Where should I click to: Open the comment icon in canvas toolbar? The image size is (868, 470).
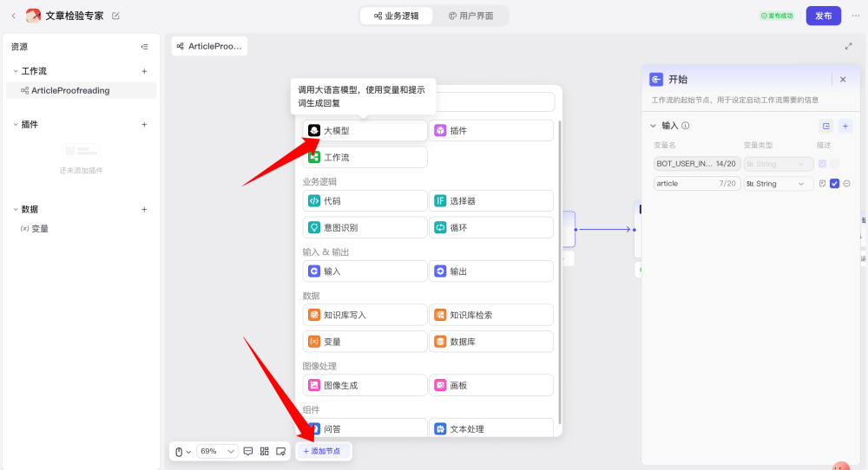pos(248,451)
